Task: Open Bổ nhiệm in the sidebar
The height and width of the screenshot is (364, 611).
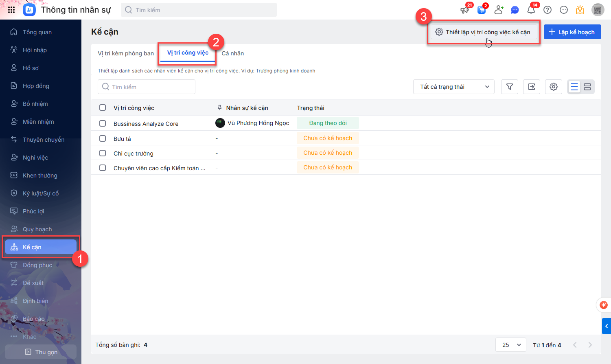Action: click(x=41, y=104)
